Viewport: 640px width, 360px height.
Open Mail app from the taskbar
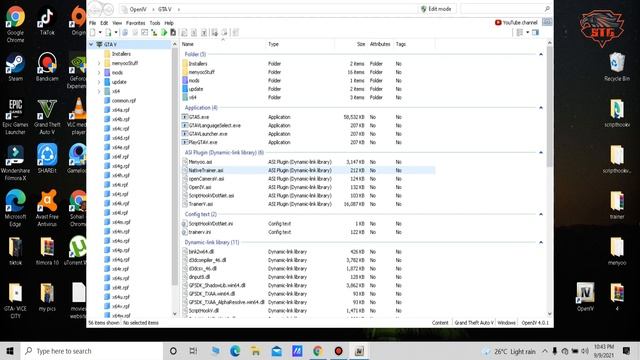(x=276, y=351)
